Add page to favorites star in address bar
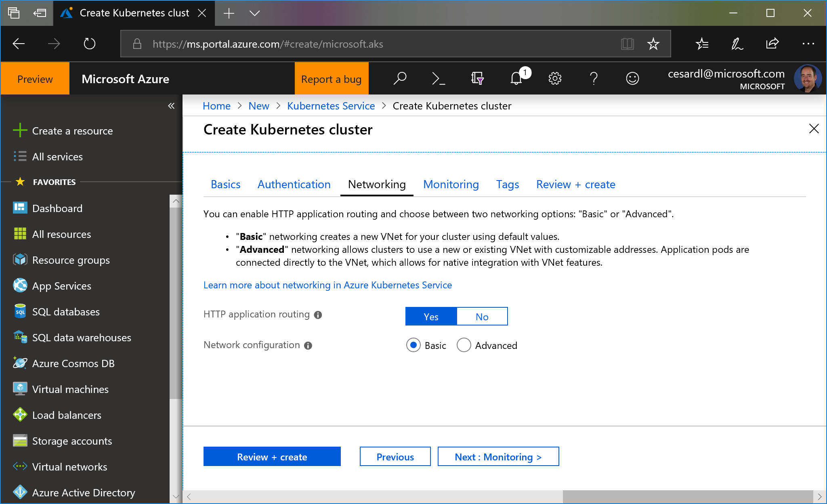This screenshot has height=504, width=827. (653, 44)
